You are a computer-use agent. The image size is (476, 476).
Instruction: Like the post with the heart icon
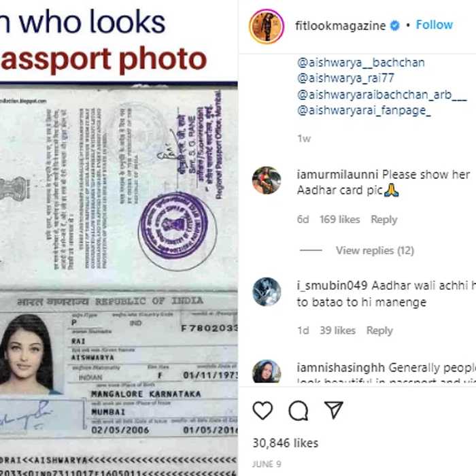(x=262, y=411)
